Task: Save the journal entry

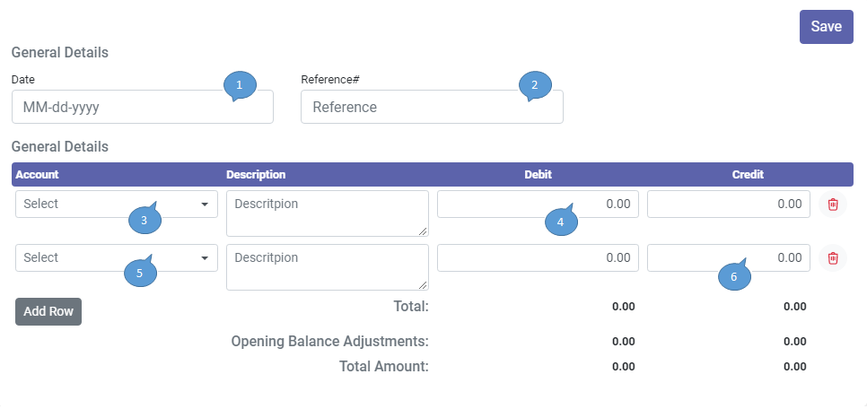Action: point(826,27)
